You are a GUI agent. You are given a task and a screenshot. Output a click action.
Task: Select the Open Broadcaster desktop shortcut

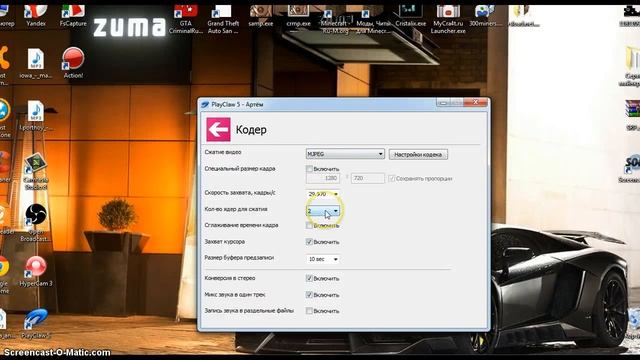[36, 223]
